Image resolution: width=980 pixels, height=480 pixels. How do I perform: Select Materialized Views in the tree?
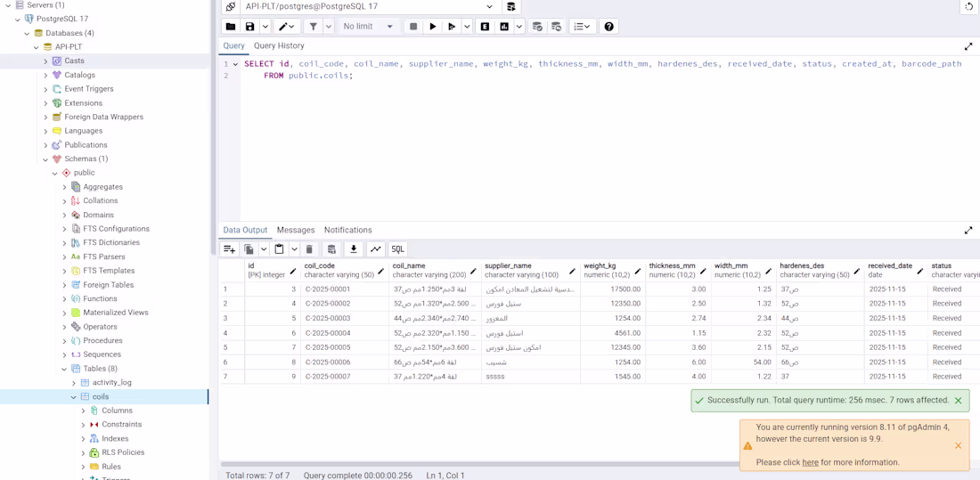point(116,313)
